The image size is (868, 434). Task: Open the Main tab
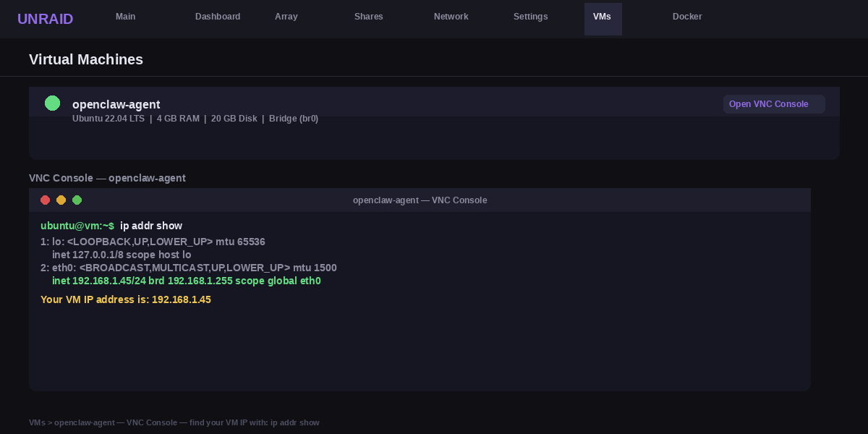pyautogui.click(x=125, y=17)
